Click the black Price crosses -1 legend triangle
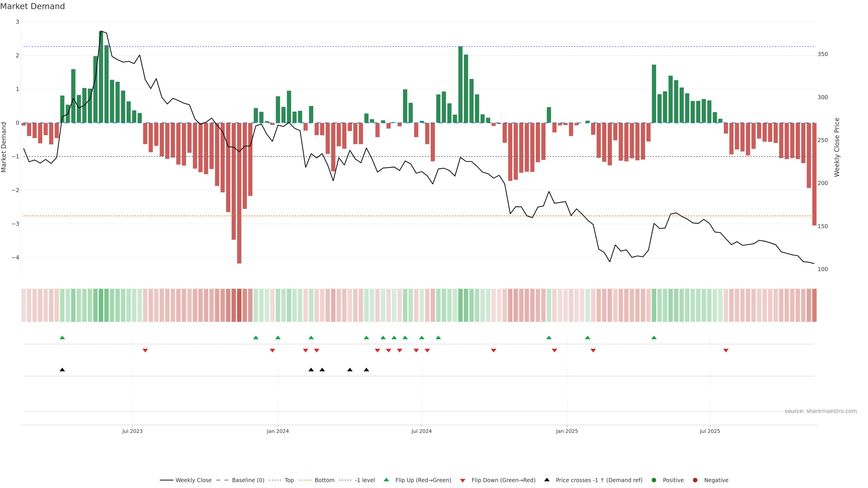This screenshot has height=488, width=868. click(547, 480)
